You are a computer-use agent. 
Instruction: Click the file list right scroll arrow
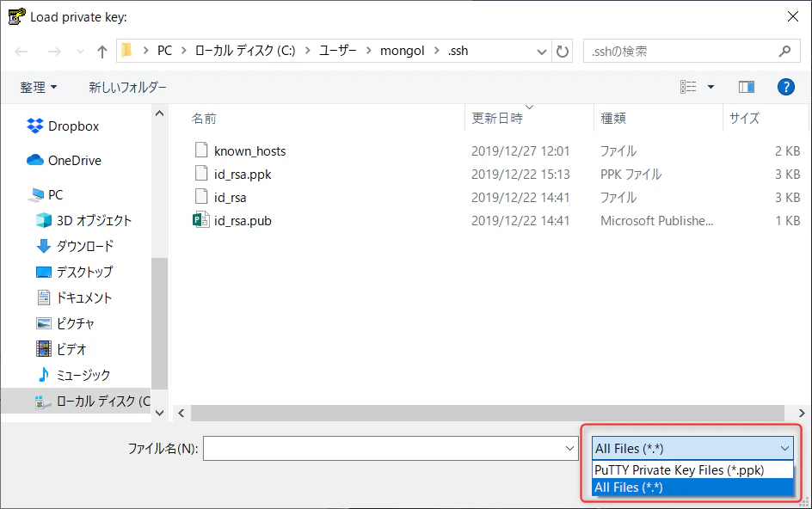pos(801,414)
